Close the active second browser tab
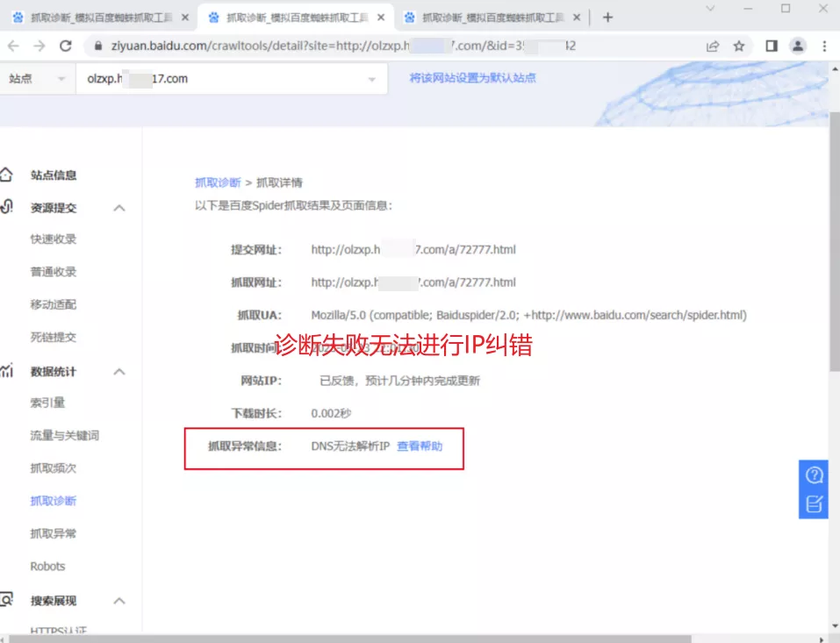This screenshot has height=643, width=840. pos(381,18)
